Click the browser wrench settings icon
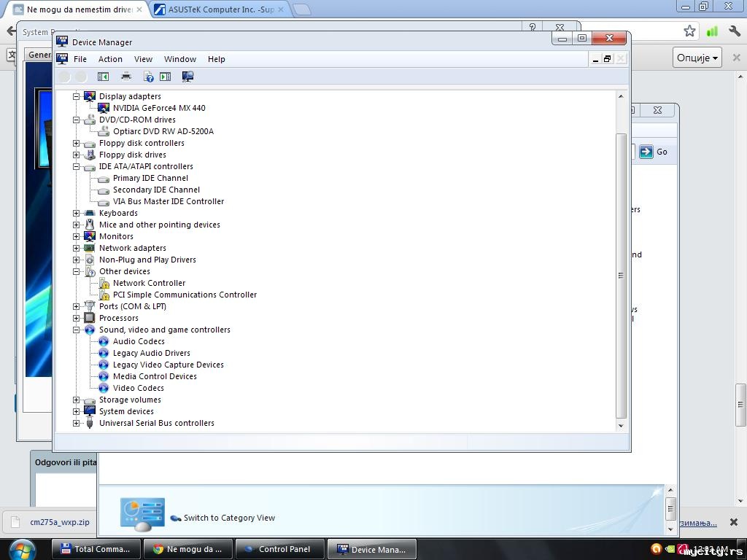This screenshot has height=560, width=747. point(734,31)
